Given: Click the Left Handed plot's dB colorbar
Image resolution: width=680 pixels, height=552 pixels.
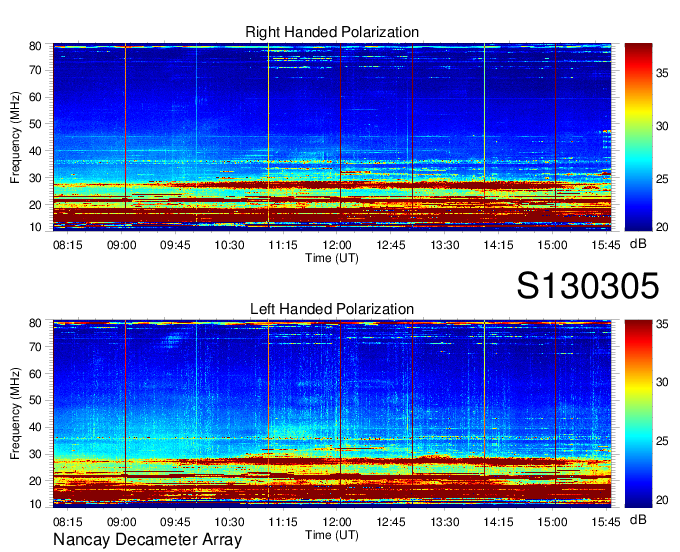Looking at the screenshot, I should 638,414.
